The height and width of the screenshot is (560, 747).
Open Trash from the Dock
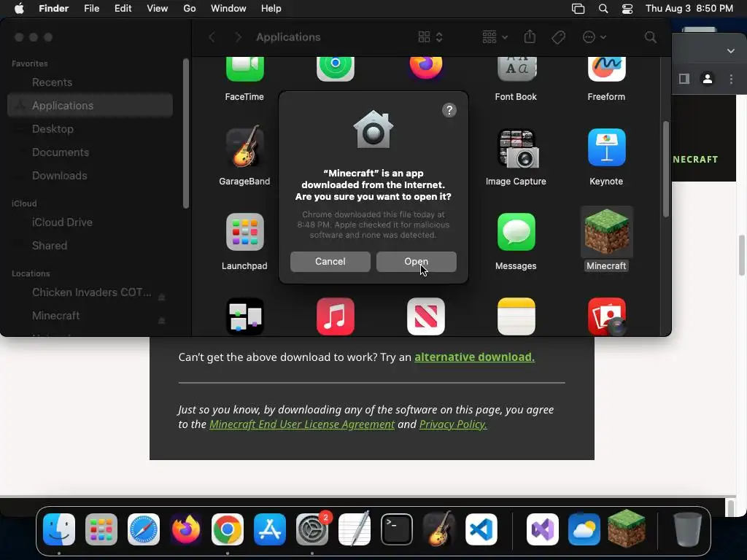tap(687, 529)
